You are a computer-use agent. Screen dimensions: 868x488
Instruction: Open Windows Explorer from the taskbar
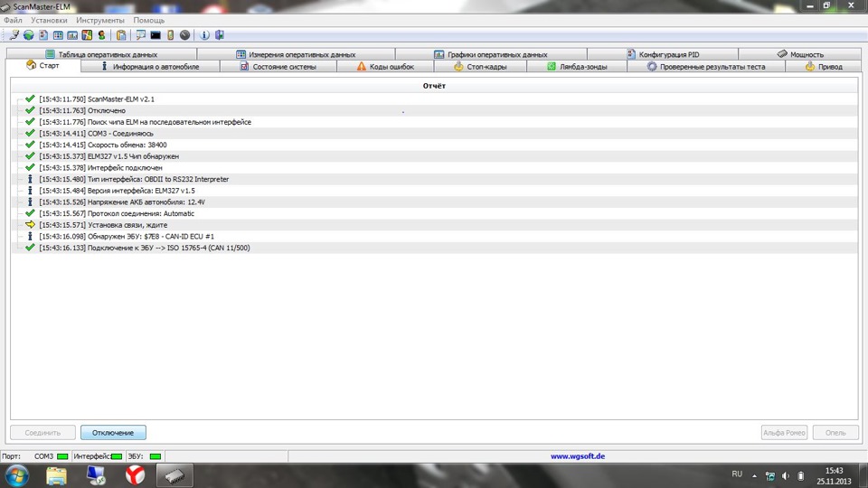tap(56, 475)
